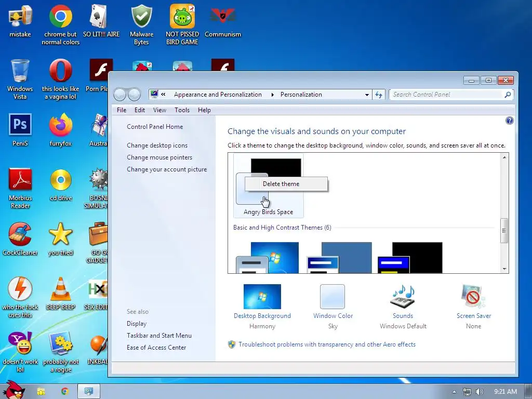Open 'Ease of Access Center' link
532x399 pixels.
(156, 348)
